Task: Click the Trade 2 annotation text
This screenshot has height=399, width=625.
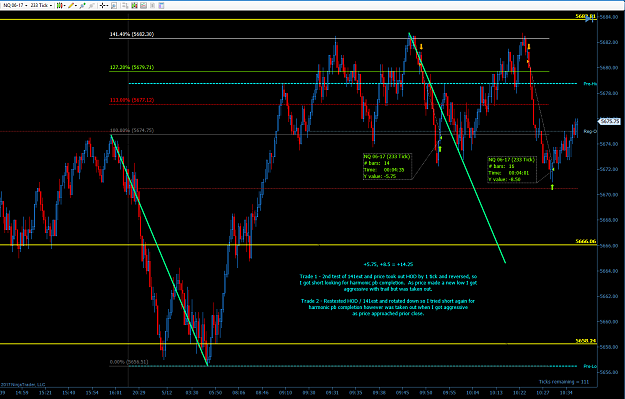Action: point(388,307)
